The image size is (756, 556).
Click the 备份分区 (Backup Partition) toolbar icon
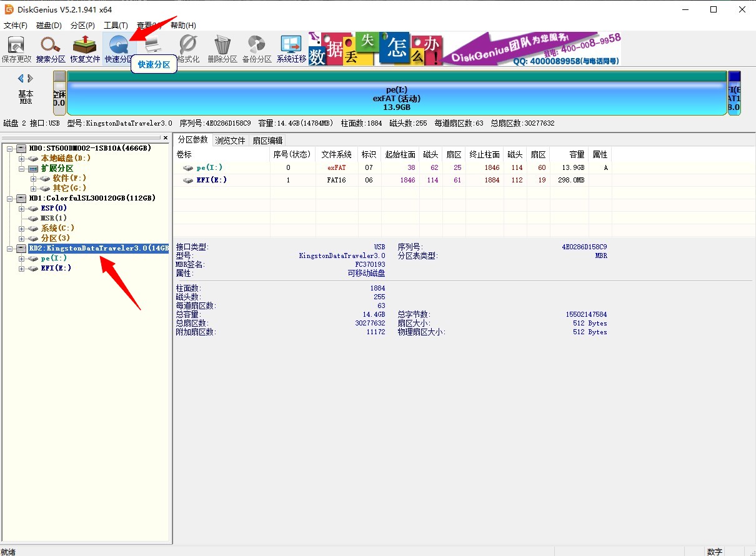(x=257, y=49)
